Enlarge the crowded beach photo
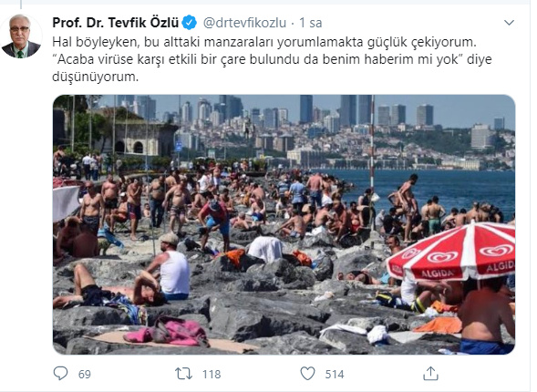Screen dimensions: 537x392 click(284, 224)
